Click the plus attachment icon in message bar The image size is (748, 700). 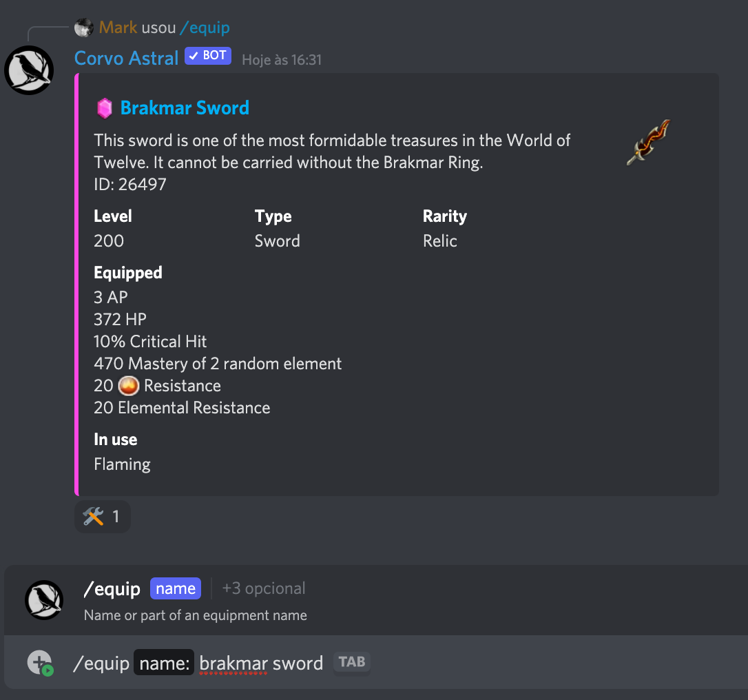point(39,663)
